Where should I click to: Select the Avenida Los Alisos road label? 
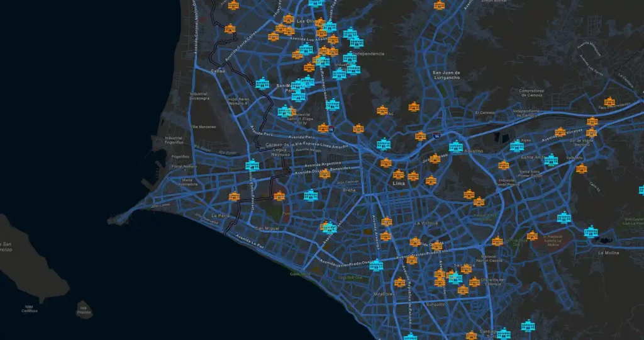tap(308, 39)
